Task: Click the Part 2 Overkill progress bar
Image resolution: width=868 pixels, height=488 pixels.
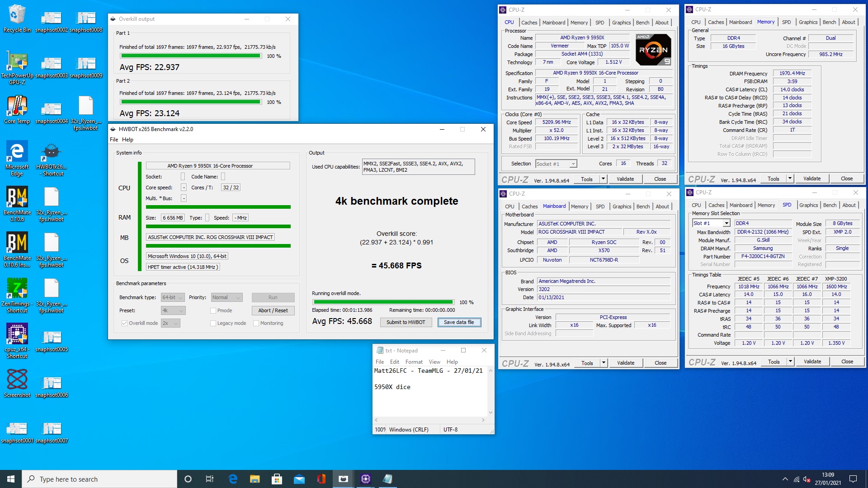Action: (x=190, y=102)
